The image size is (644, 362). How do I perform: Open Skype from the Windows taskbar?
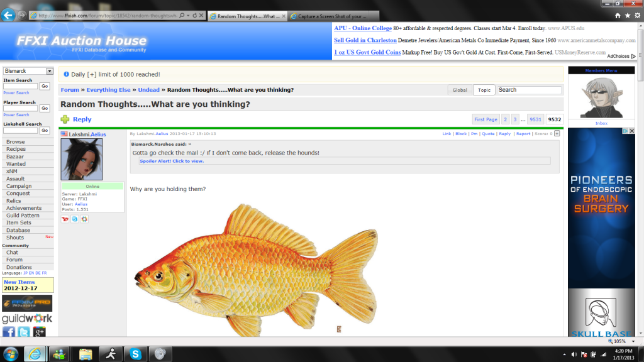click(135, 354)
